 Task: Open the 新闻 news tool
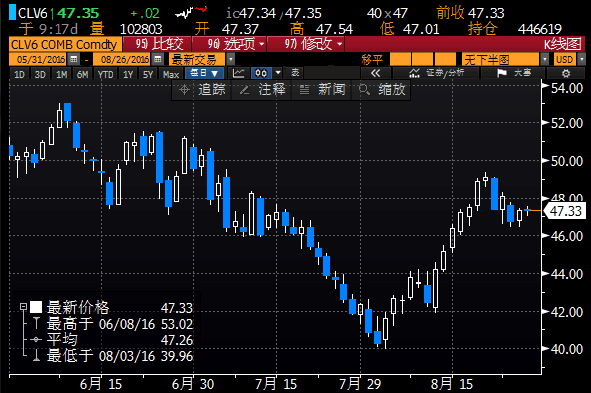pyautogui.click(x=322, y=90)
